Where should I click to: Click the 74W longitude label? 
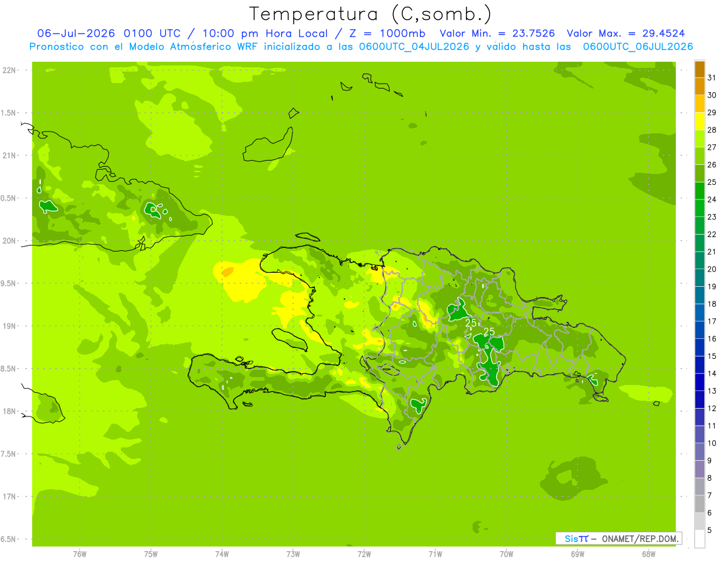[222, 554]
